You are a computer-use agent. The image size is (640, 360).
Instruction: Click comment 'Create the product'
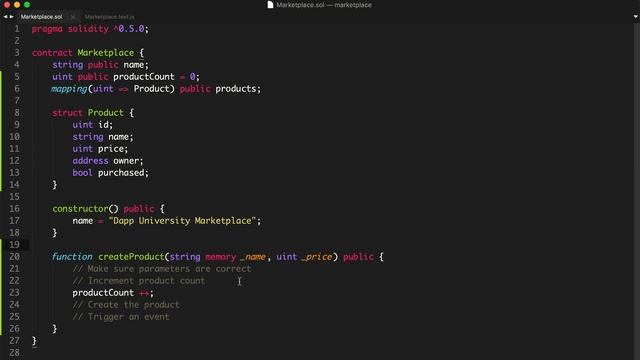[126, 305]
